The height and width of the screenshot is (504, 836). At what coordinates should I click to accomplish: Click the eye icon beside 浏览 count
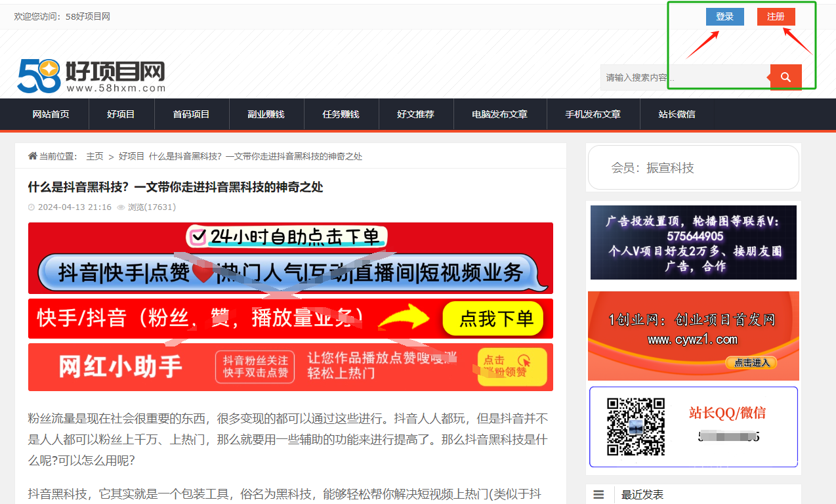[x=121, y=207]
